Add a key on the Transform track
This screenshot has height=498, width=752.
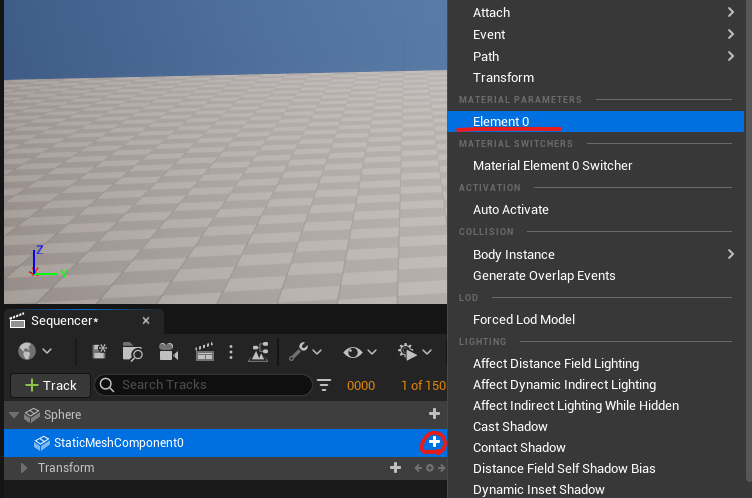click(430, 468)
